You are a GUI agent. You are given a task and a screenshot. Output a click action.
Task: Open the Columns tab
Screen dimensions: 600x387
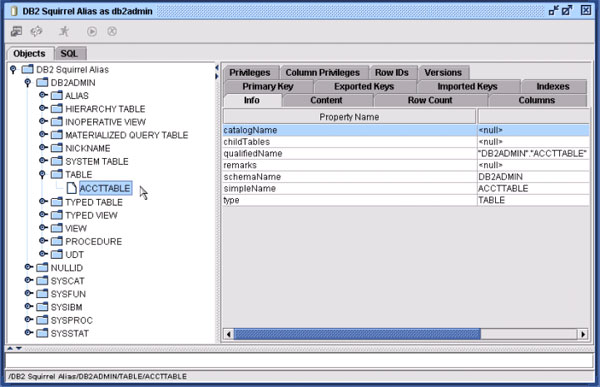(x=537, y=100)
